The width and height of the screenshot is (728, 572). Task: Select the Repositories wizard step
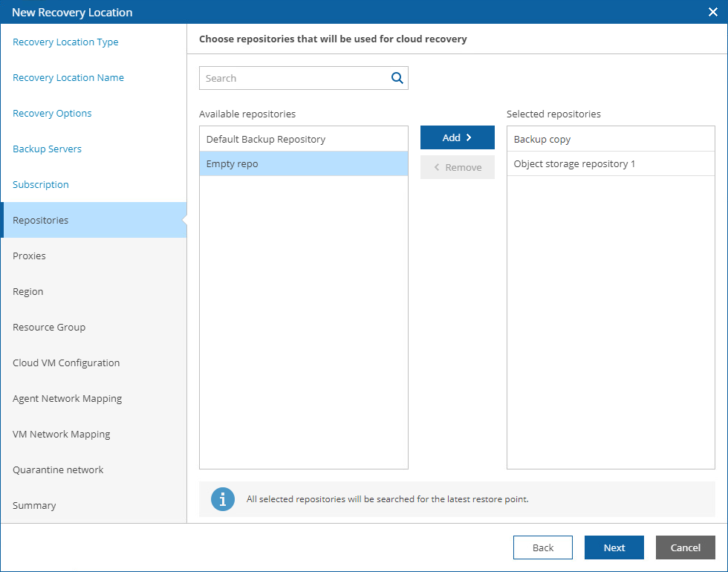(41, 221)
